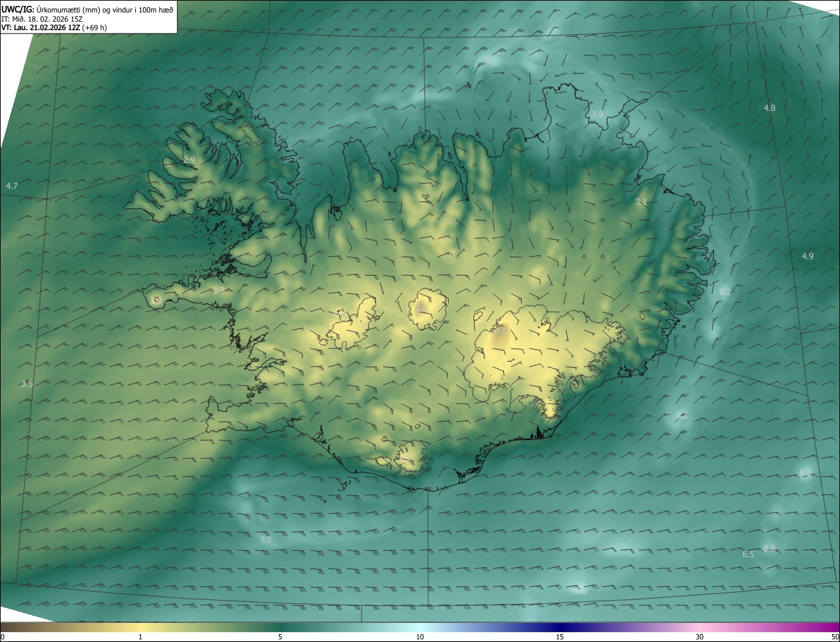The image size is (840, 642).
Task: Click the 4.7 value at the western edge
Action: (12, 186)
